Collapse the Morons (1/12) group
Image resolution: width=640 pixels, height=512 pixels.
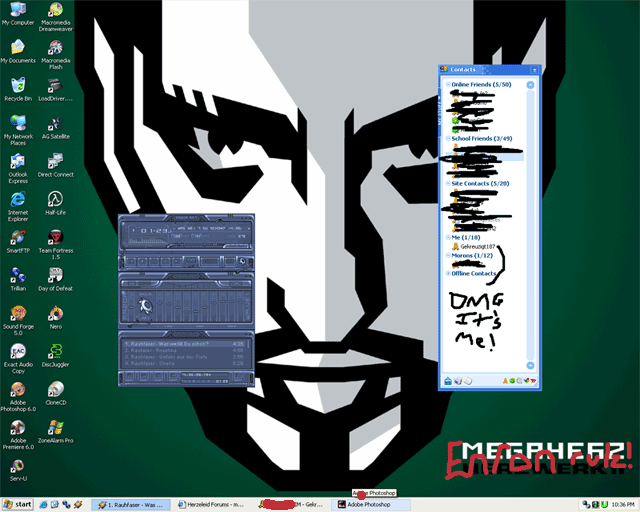448,256
